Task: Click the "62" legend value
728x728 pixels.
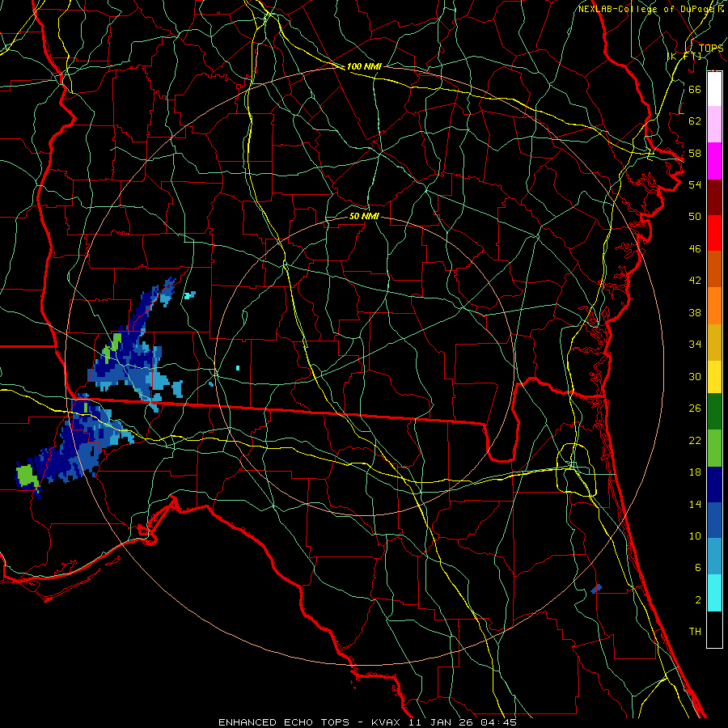Action: coord(695,121)
